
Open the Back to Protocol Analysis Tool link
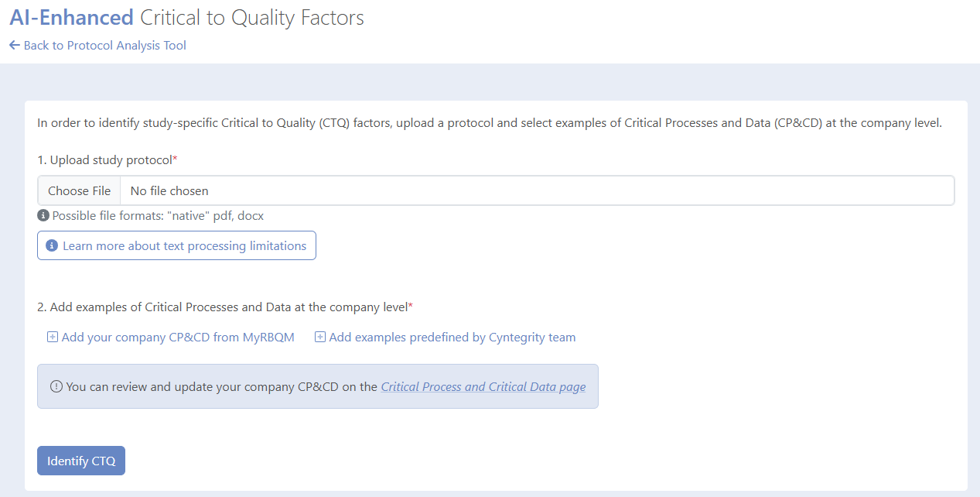coord(97,46)
